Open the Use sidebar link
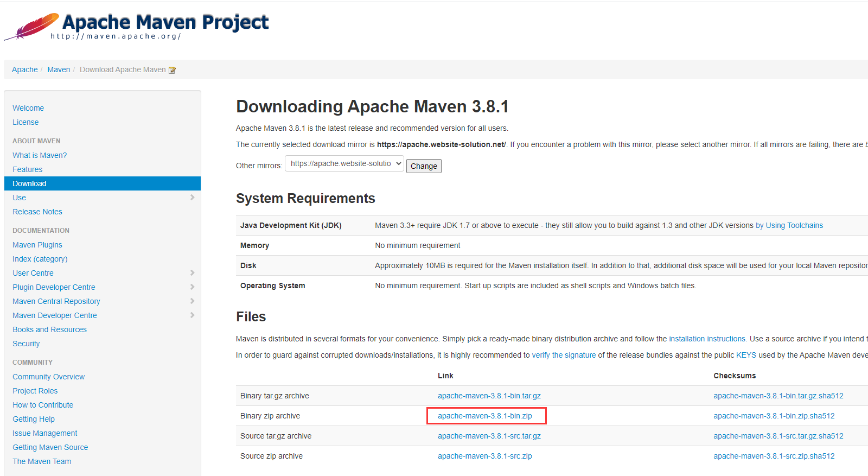This screenshot has width=868, height=476. click(19, 198)
